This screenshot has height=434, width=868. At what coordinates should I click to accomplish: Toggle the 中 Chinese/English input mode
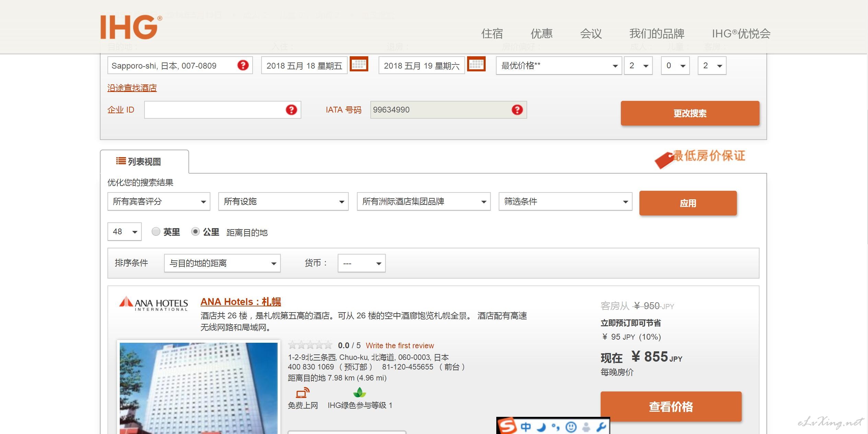pyautogui.click(x=525, y=427)
